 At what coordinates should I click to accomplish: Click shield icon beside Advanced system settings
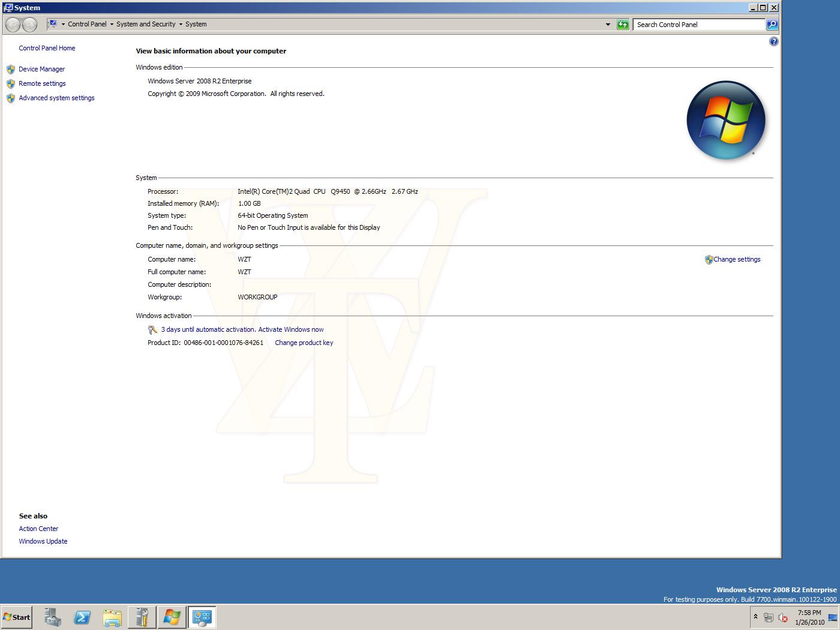pos(11,98)
